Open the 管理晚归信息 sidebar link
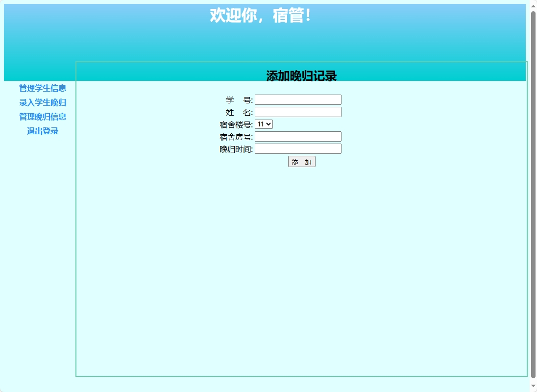Viewport: 537px width, 392px height. point(42,117)
